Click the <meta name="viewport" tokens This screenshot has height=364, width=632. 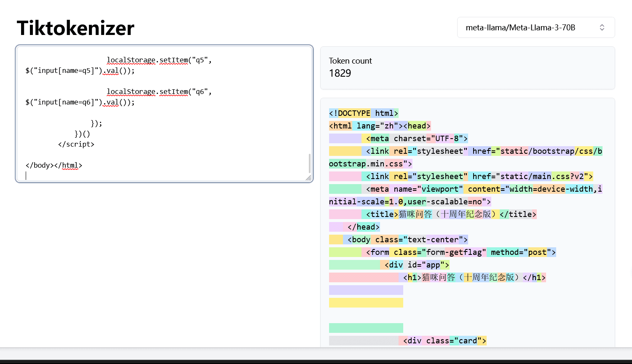[x=415, y=189]
